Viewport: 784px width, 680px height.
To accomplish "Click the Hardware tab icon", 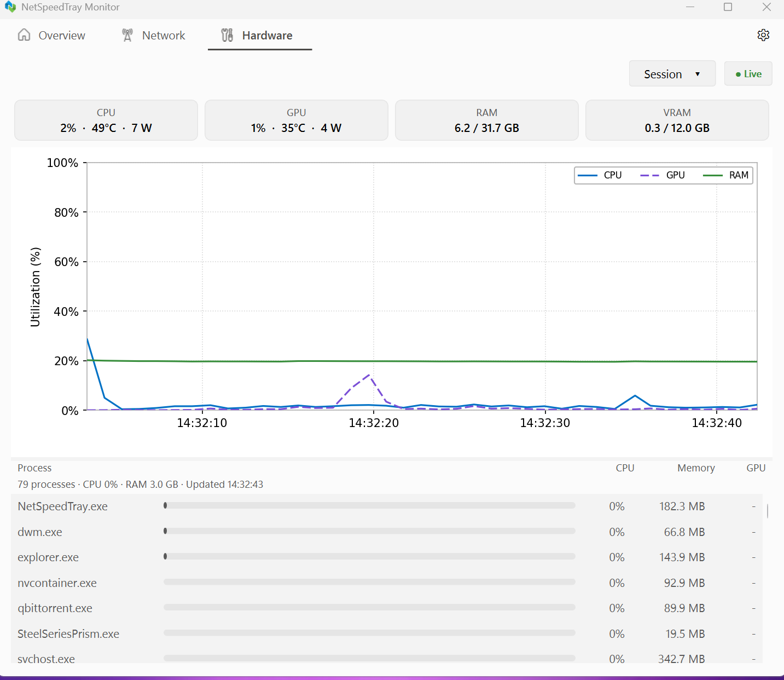I will (227, 35).
